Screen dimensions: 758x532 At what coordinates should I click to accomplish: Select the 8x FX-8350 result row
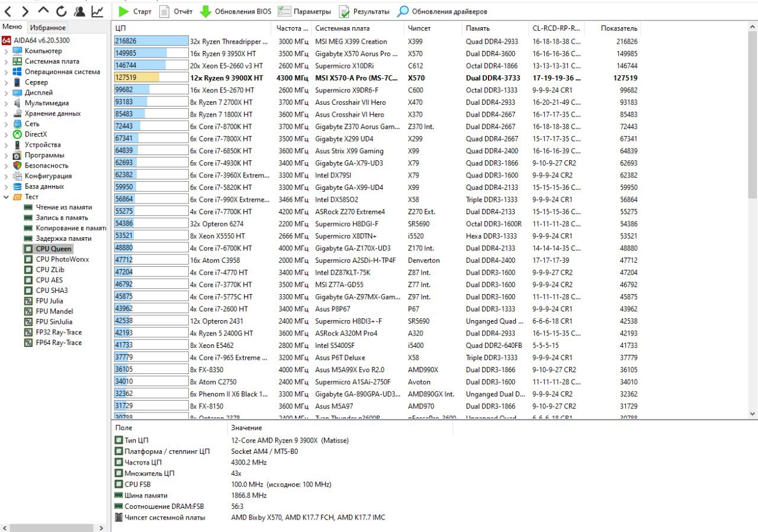click(x=376, y=369)
